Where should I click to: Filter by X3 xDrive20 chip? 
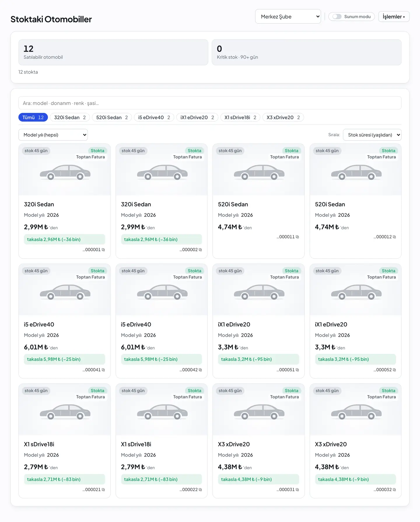click(x=283, y=117)
